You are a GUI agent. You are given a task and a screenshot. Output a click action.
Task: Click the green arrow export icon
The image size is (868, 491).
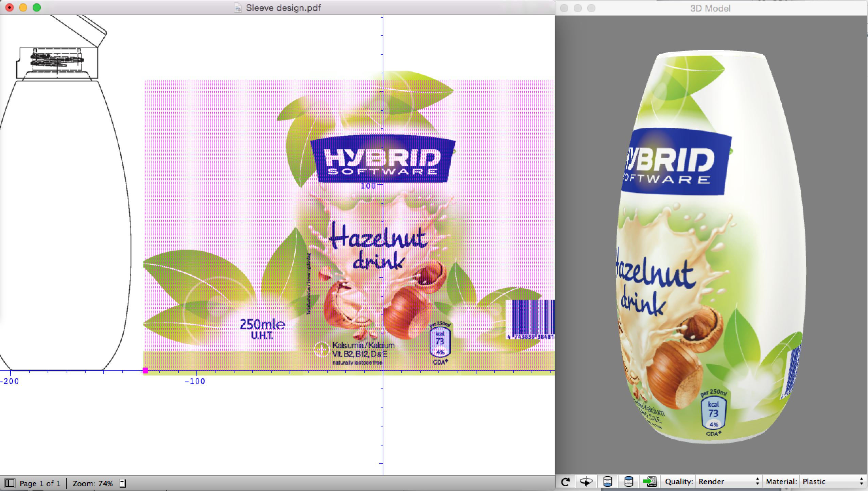tap(649, 481)
